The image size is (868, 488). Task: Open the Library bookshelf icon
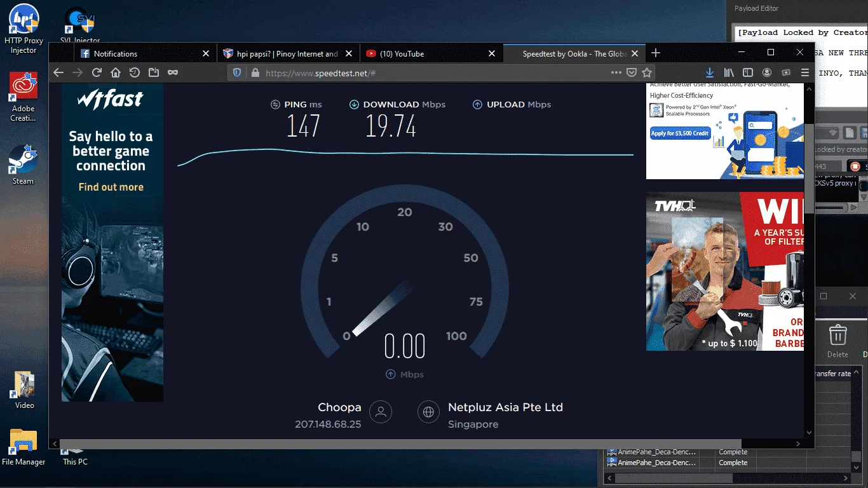tap(729, 73)
